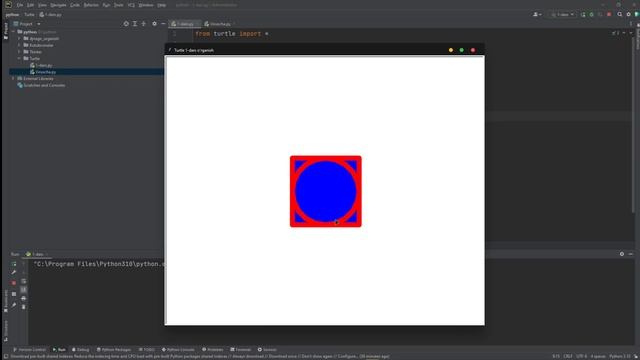Viewport: 640px width, 360px height.
Task: Open the Python Console tool window
Action: [x=178, y=350]
